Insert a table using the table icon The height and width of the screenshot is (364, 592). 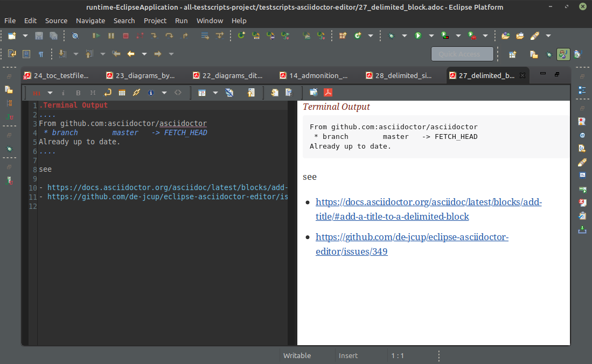(x=122, y=93)
